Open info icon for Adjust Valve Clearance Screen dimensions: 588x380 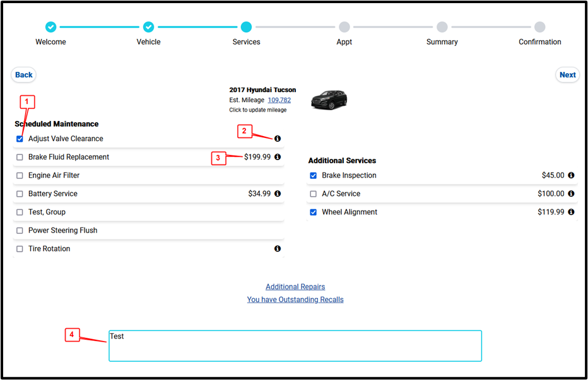click(x=278, y=139)
